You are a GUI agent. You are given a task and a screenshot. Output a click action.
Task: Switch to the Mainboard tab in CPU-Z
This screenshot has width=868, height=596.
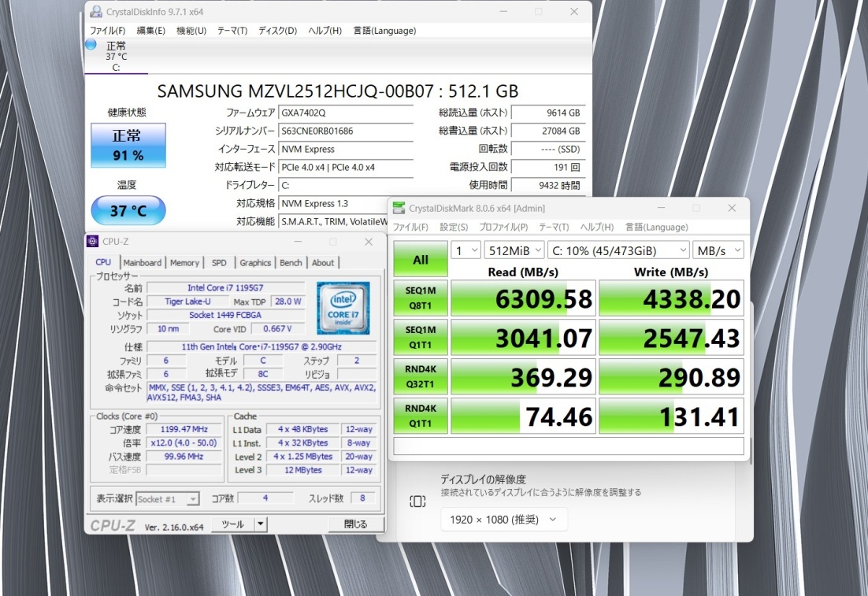click(x=143, y=263)
